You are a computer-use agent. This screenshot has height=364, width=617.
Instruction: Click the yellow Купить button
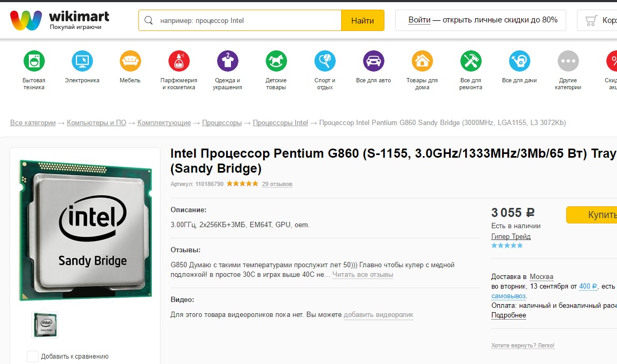click(x=591, y=215)
